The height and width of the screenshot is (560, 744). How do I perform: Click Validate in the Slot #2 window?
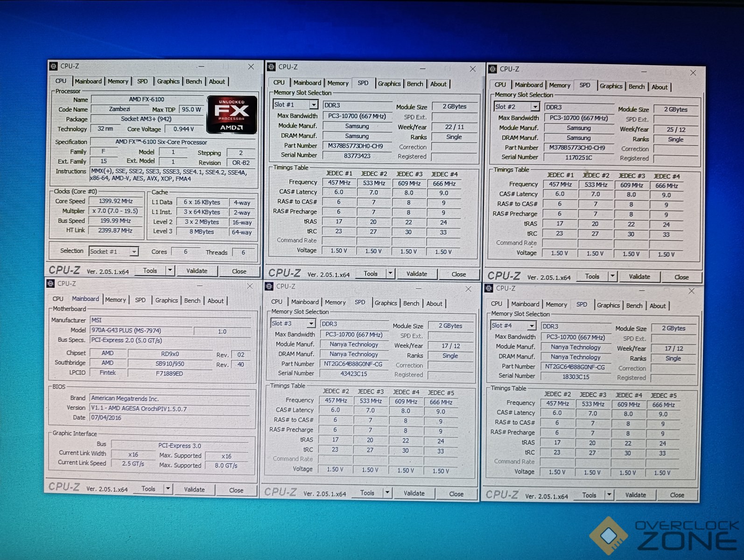pos(639,277)
